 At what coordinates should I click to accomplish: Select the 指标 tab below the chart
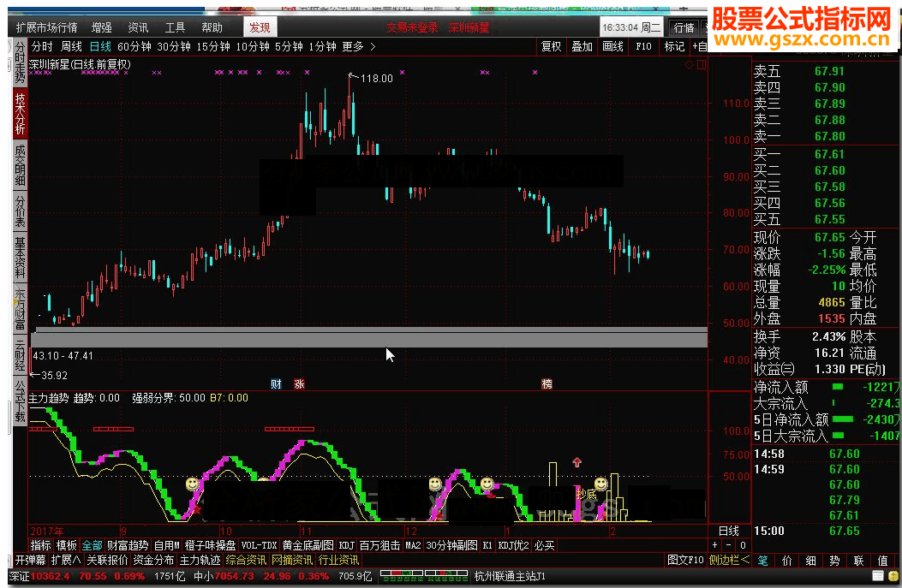point(40,545)
